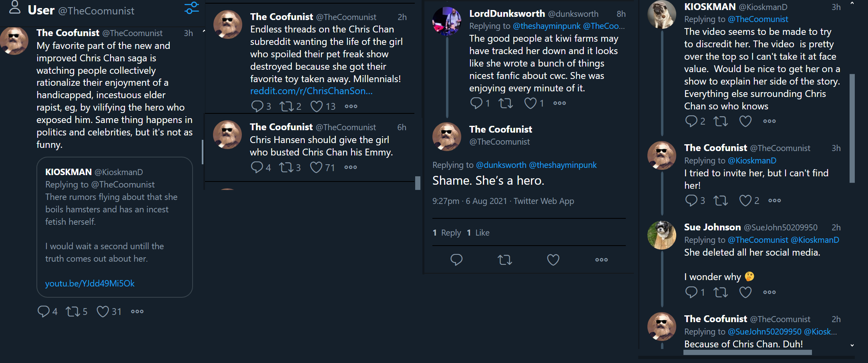Open more options on 'My favorite part' tweet
The height and width of the screenshot is (363, 868).
[137, 311]
